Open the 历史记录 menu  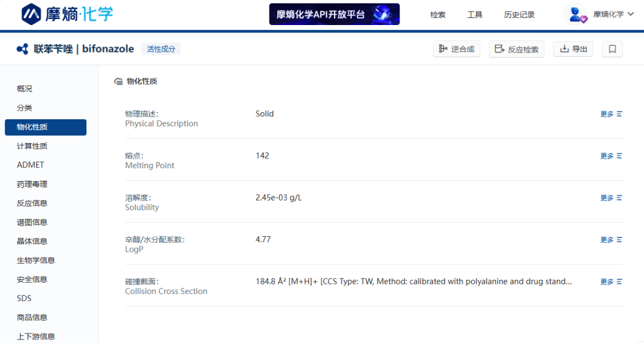click(519, 15)
